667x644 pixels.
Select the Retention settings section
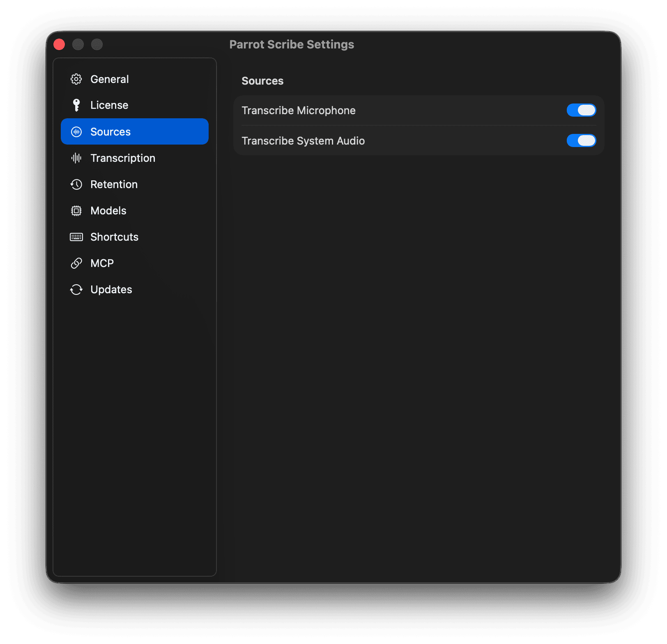coord(114,184)
